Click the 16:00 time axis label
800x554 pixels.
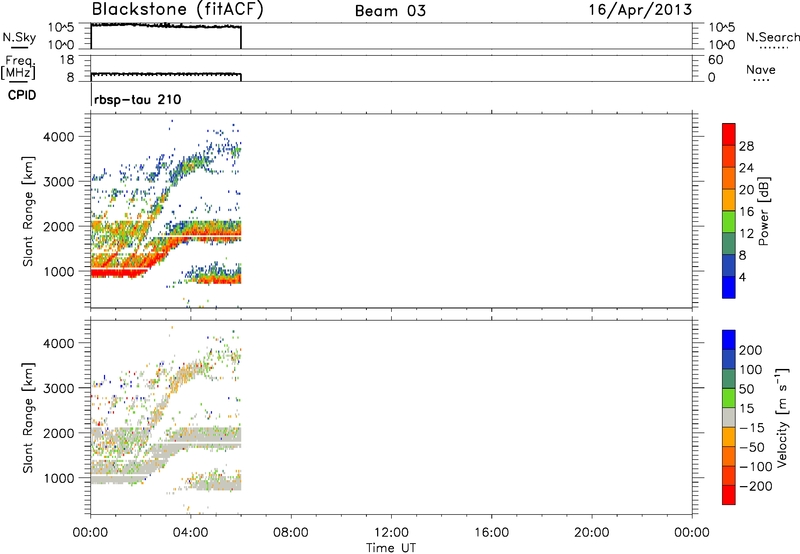[x=491, y=533]
